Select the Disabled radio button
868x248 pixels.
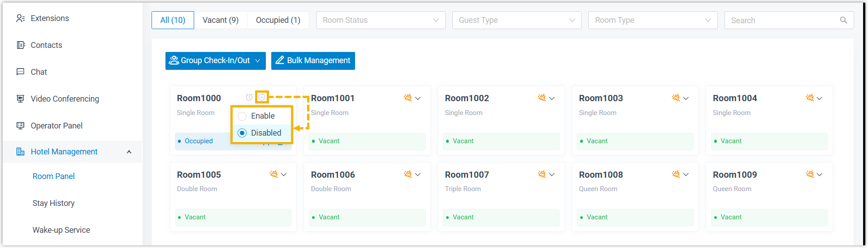[x=242, y=133]
